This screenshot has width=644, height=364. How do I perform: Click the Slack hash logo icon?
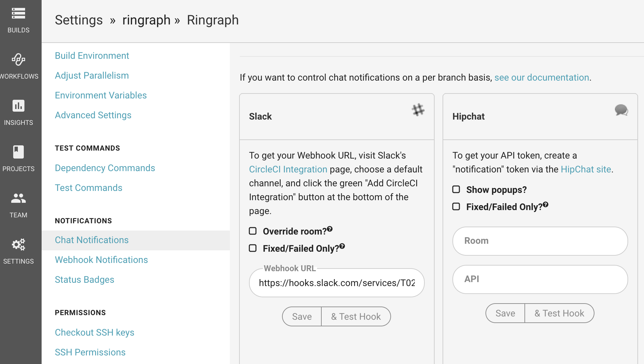(x=418, y=110)
